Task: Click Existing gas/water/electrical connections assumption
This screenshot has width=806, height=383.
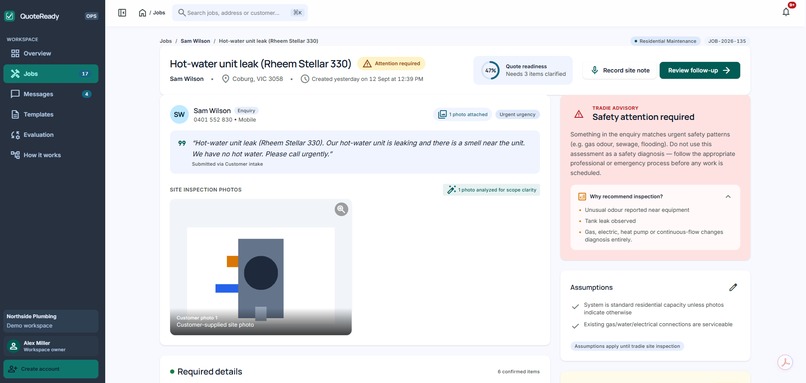Action: point(658,324)
